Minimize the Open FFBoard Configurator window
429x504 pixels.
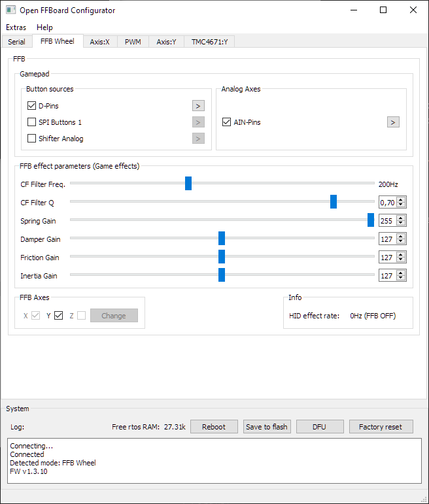pos(354,10)
